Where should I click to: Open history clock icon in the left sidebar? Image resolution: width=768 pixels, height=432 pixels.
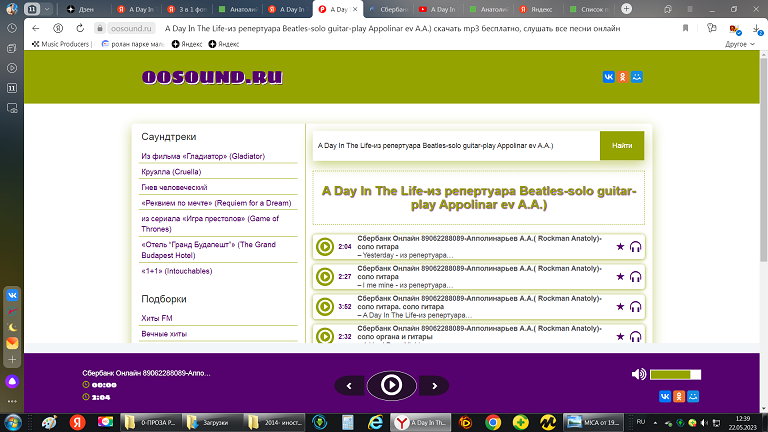coord(12,28)
